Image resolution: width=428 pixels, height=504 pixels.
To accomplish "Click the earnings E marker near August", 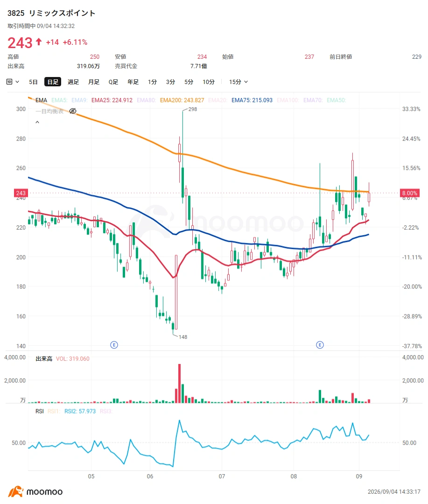I will point(320,345).
